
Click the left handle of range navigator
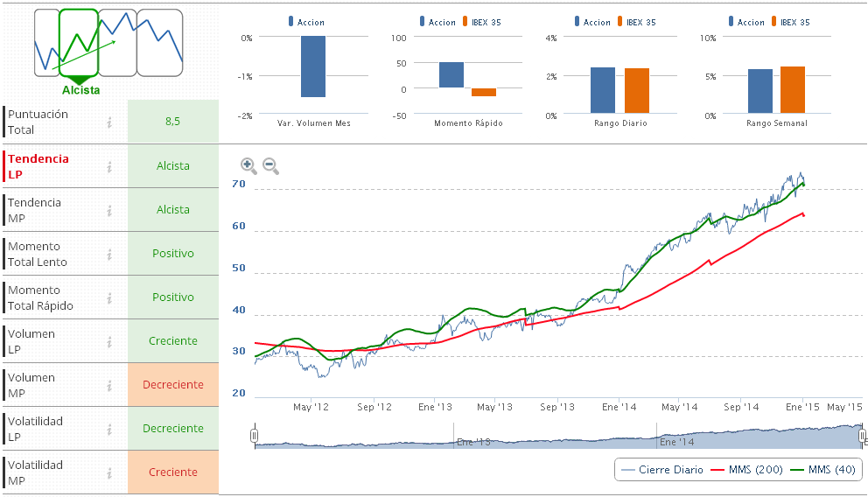coord(255,435)
